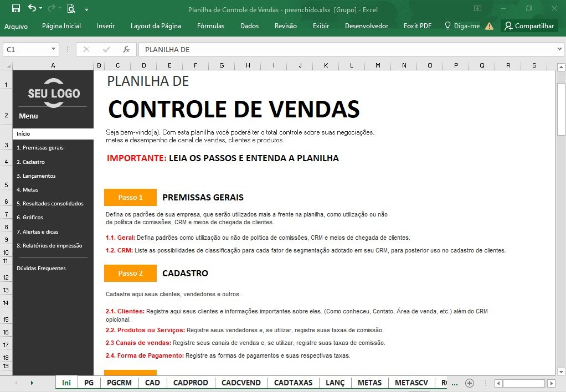Go to Dúvidas Frequentes in sidebar

[x=41, y=268]
